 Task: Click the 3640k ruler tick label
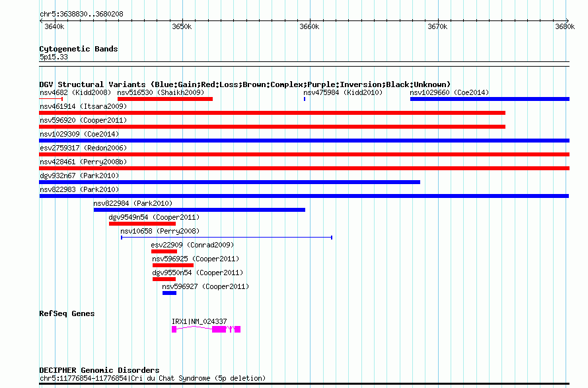54,26
